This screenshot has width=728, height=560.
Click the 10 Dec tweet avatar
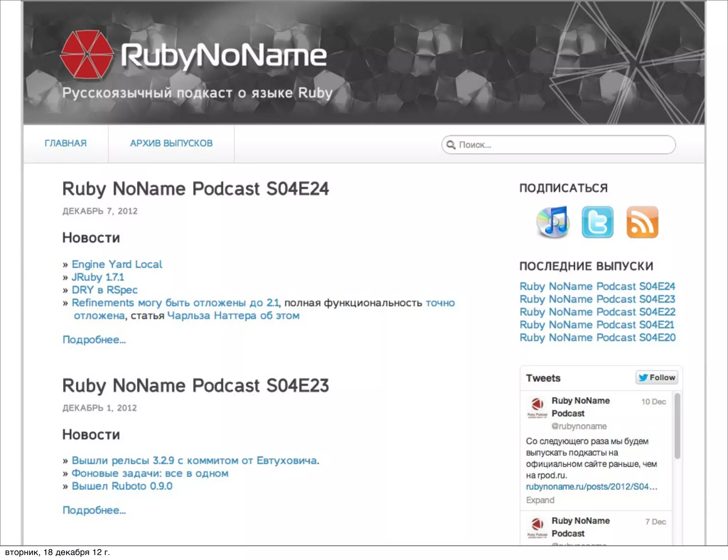(537, 407)
